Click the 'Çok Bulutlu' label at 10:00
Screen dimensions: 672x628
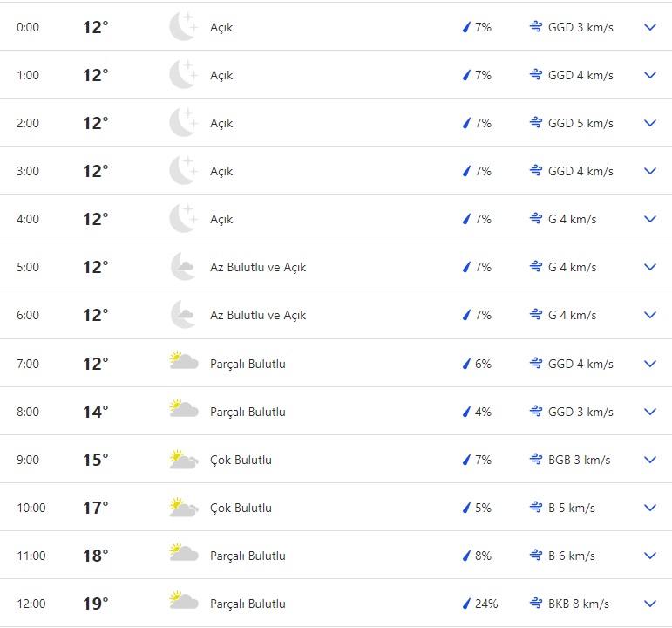click(x=241, y=508)
